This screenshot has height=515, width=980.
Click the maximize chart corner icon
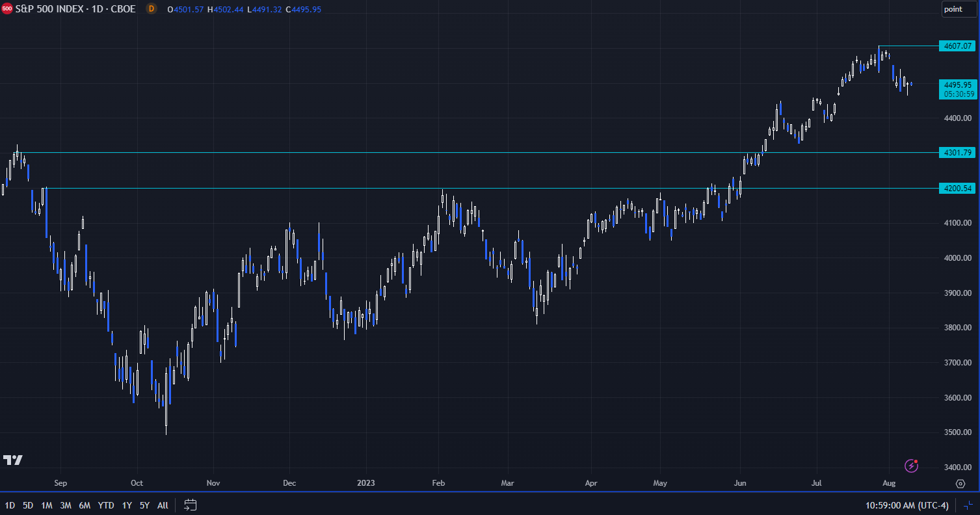[x=969, y=505]
